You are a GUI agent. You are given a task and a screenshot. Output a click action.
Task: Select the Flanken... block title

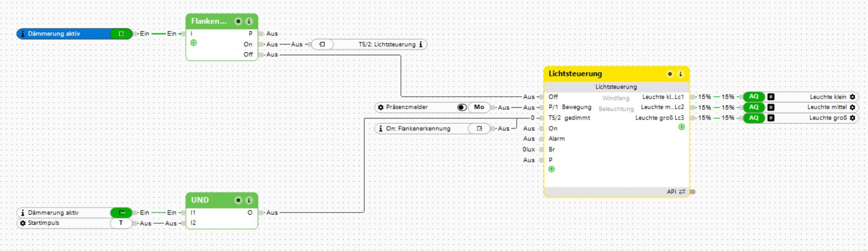(x=209, y=21)
